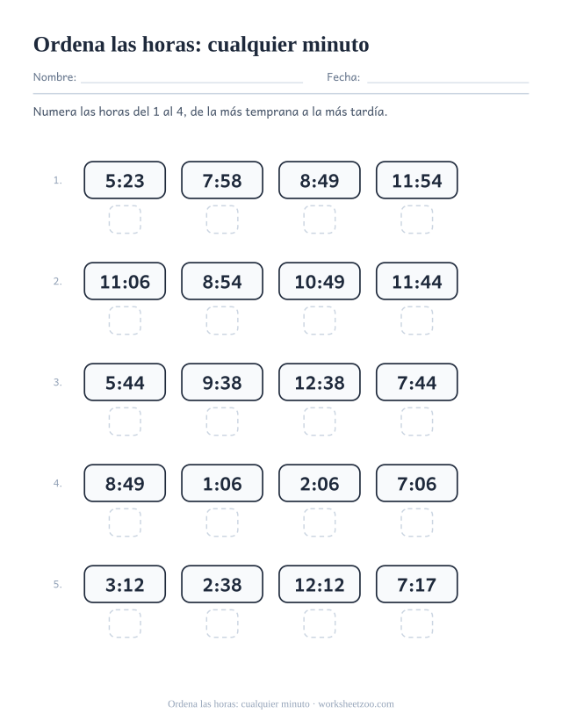Image resolution: width=562 pixels, height=728 pixels.
Task: Select the 2:06 time box
Action: point(320,483)
